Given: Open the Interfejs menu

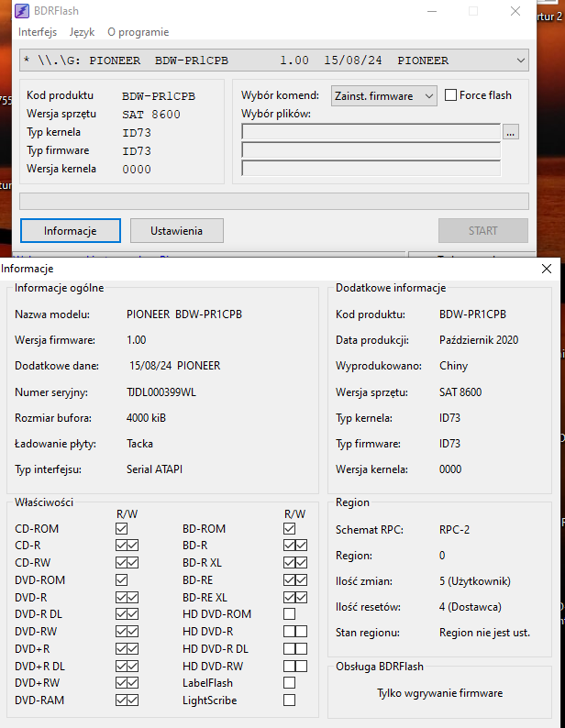Looking at the screenshot, I should pyautogui.click(x=38, y=32).
